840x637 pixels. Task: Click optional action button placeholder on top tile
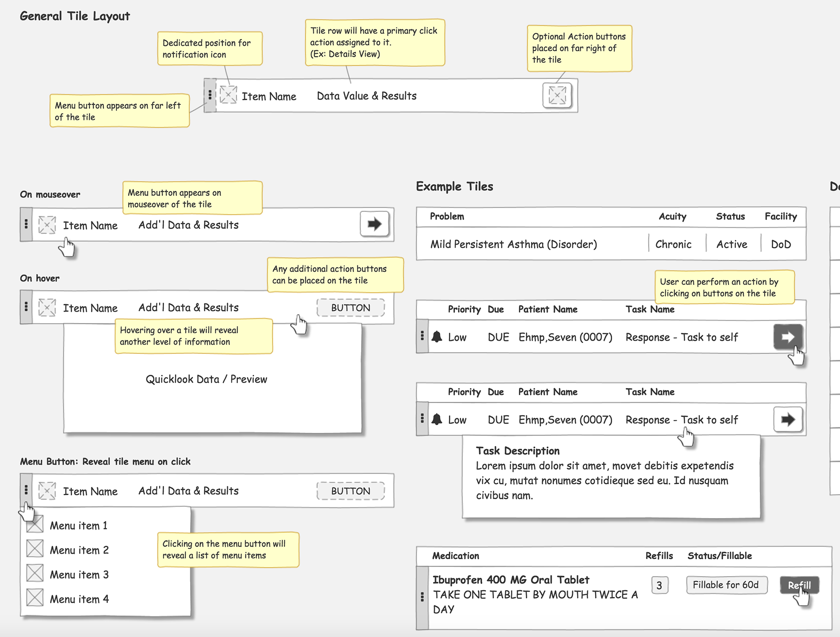[x=557, y=95]
